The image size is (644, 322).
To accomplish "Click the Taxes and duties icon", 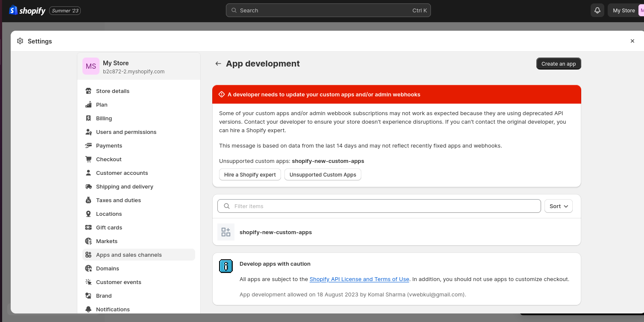I will pyautogui.click(x=88, y=200).
